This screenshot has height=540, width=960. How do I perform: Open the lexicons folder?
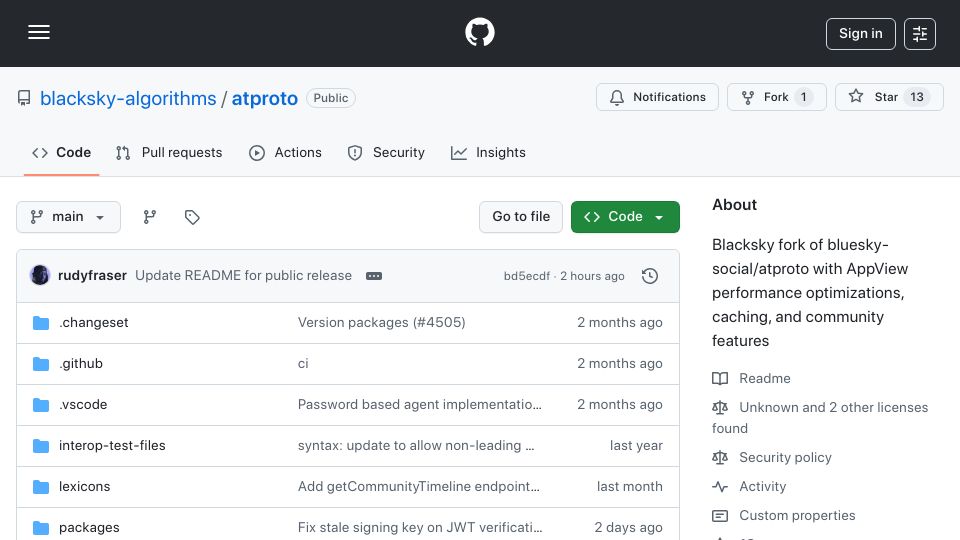(x=84, y=487)
